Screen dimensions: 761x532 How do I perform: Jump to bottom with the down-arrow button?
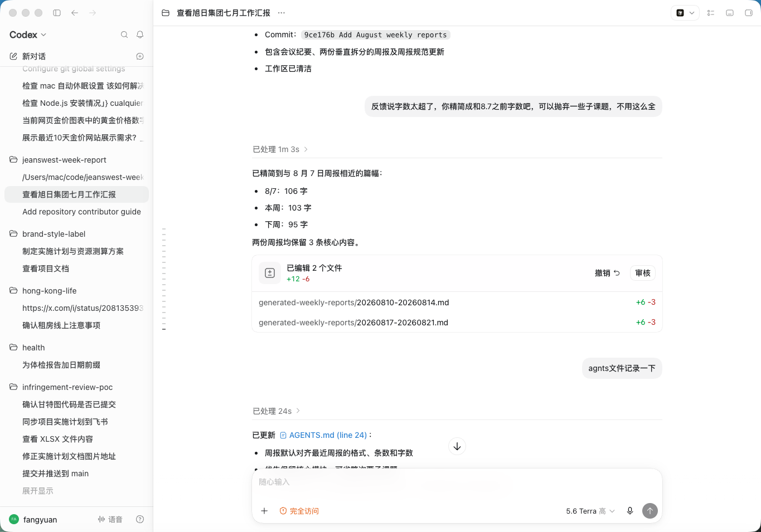click(457, 446)
